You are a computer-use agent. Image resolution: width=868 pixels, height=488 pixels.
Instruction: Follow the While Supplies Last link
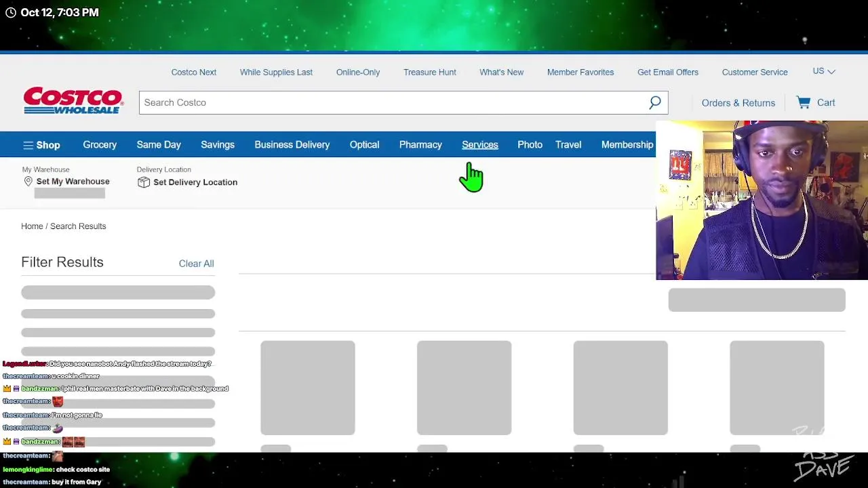(276, 72)
